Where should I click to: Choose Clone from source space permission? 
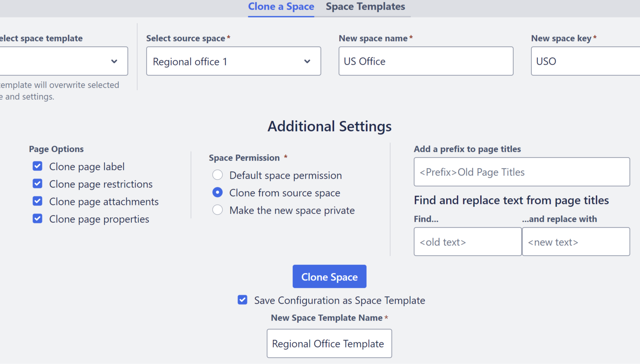(x=217, y=192)
